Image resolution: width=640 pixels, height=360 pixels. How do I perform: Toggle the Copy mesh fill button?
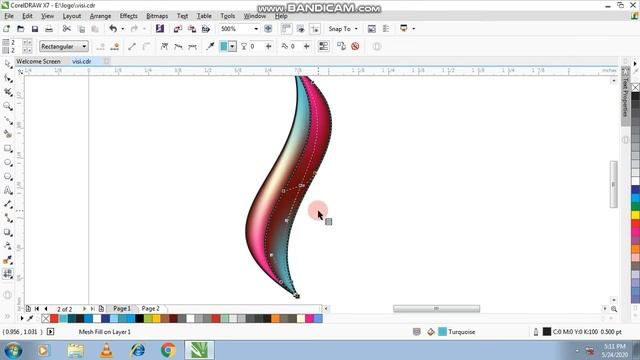coord(341,47)
